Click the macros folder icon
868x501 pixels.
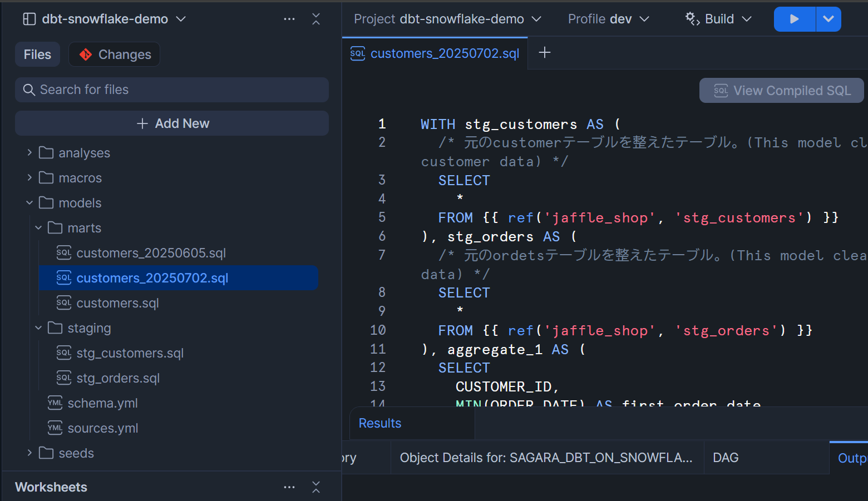click(46, 177)
